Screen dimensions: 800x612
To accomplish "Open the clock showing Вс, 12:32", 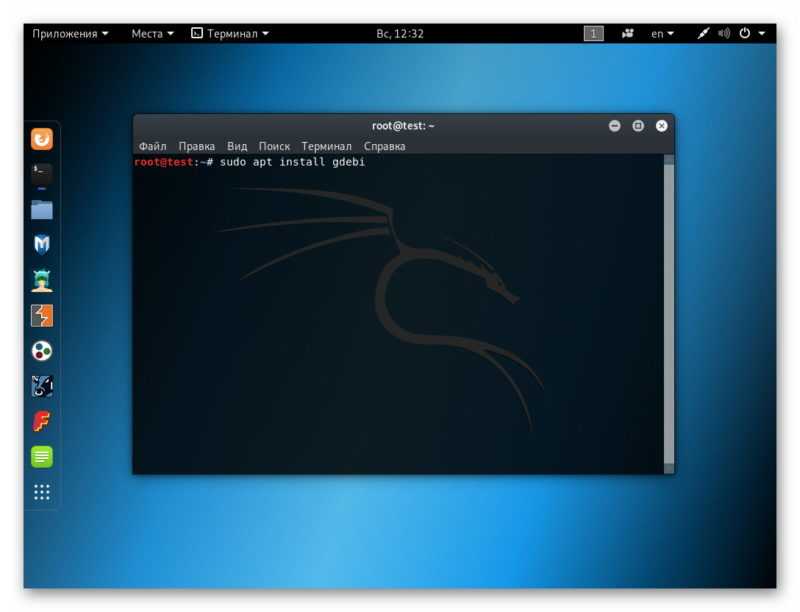I will click(x=400, y=34).
